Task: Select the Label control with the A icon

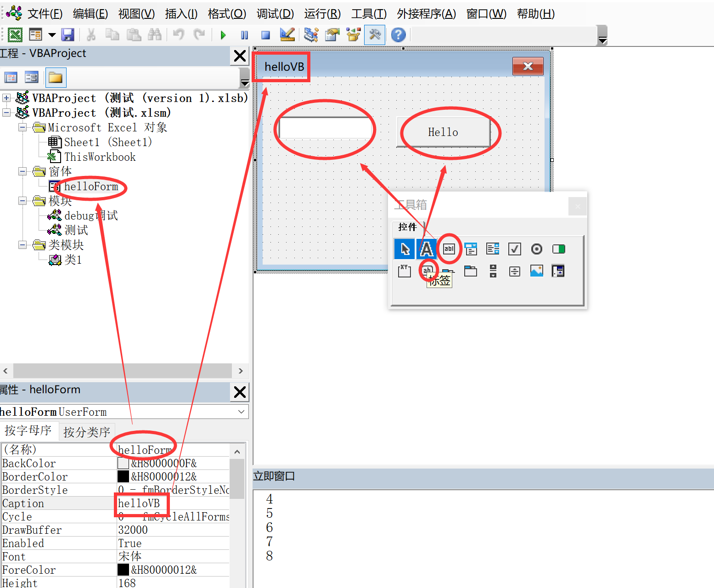Action: (427, 249)
